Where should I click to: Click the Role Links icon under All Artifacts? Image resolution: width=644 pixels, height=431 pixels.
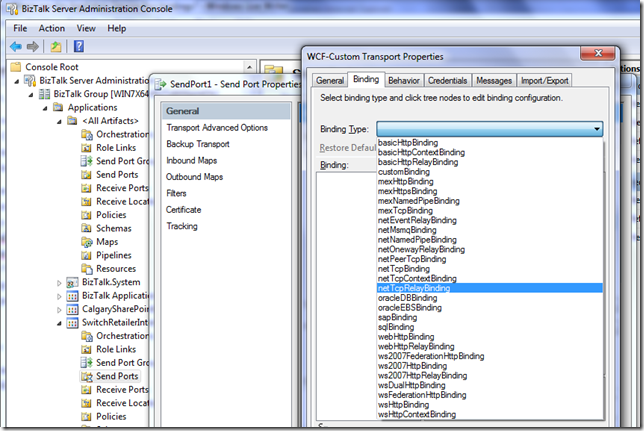pyautogui.click(x=86, y=148)
